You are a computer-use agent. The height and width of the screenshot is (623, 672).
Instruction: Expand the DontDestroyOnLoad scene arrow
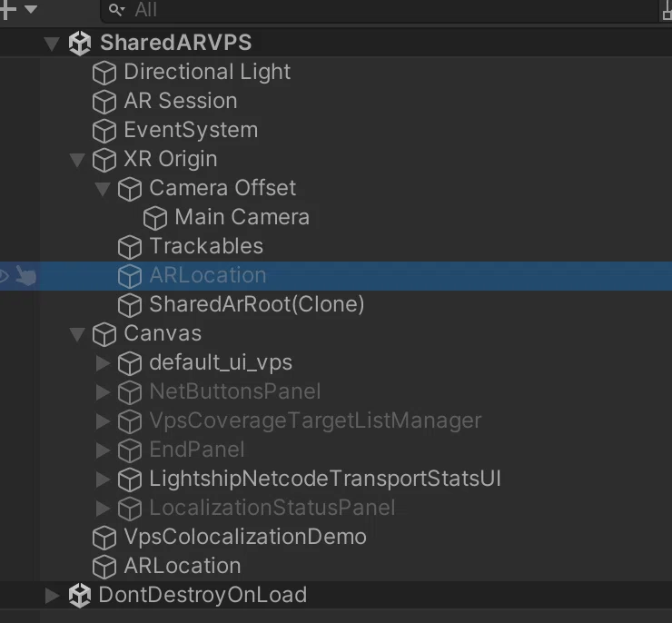53,596
